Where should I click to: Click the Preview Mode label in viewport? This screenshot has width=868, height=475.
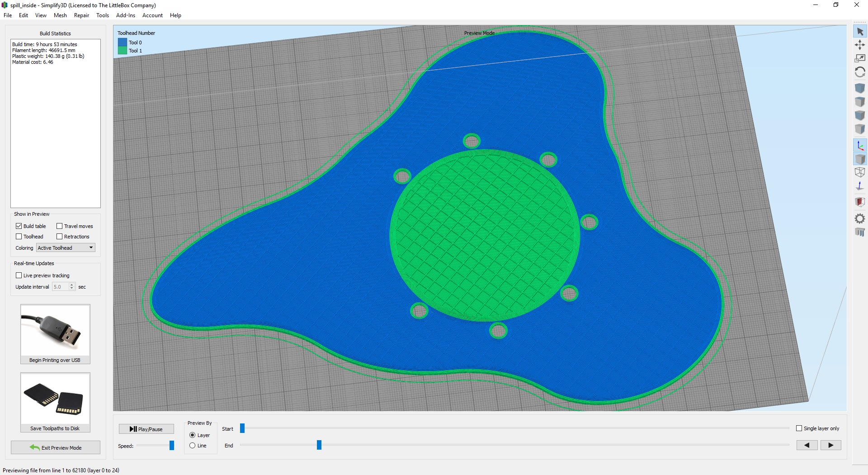point(479,33)
